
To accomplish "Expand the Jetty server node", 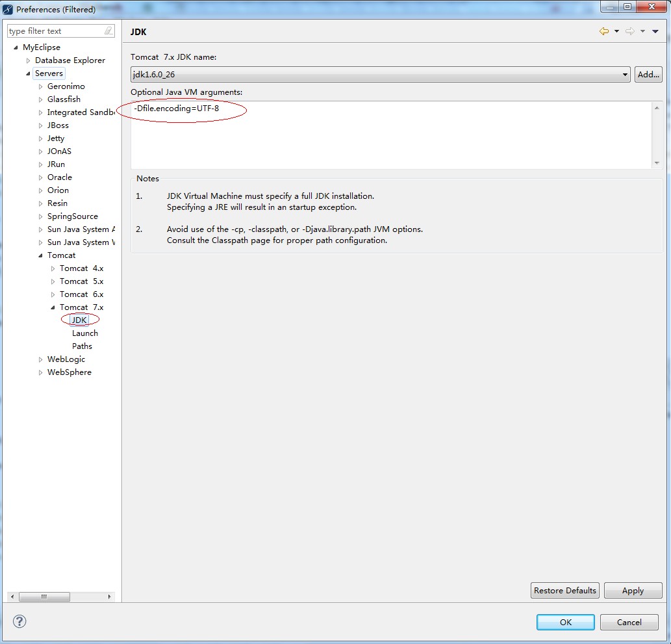I will click(x=41, y=138).
